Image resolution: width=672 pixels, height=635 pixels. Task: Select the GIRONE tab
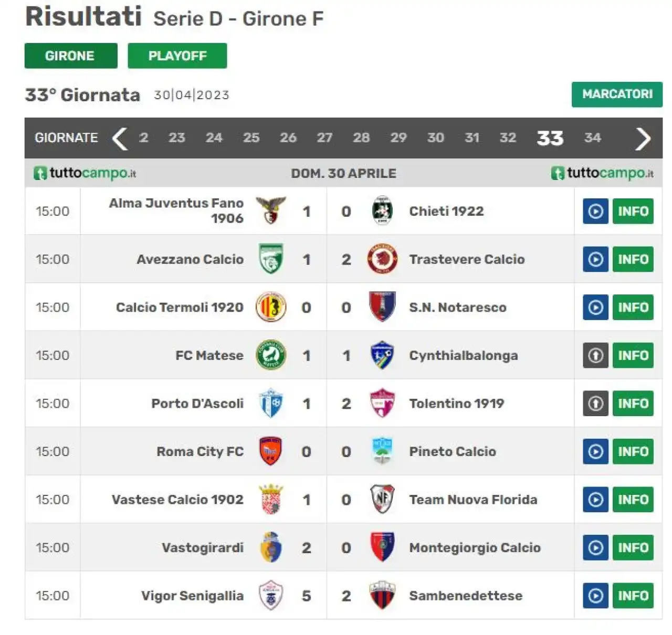[x=71, y=56]
